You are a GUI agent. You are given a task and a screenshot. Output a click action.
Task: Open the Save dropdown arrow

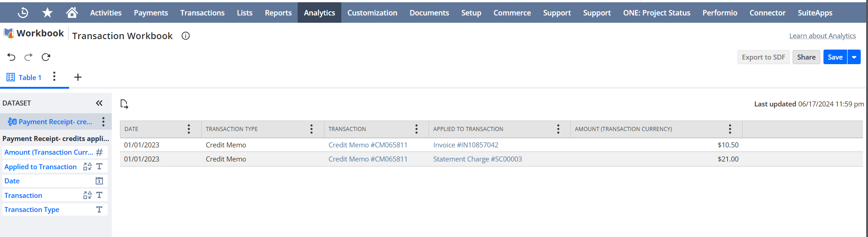click(854, 57)
